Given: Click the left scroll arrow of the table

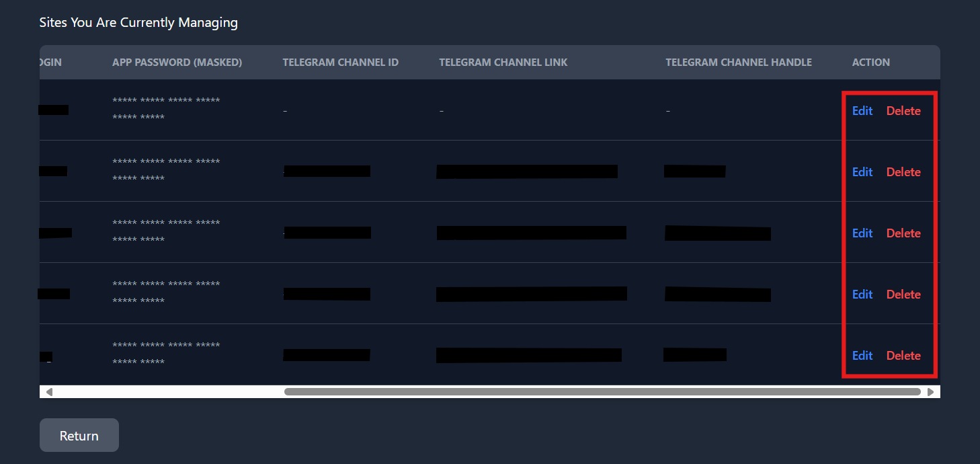Looking at the screenshot, I should (x=48, y=391).
